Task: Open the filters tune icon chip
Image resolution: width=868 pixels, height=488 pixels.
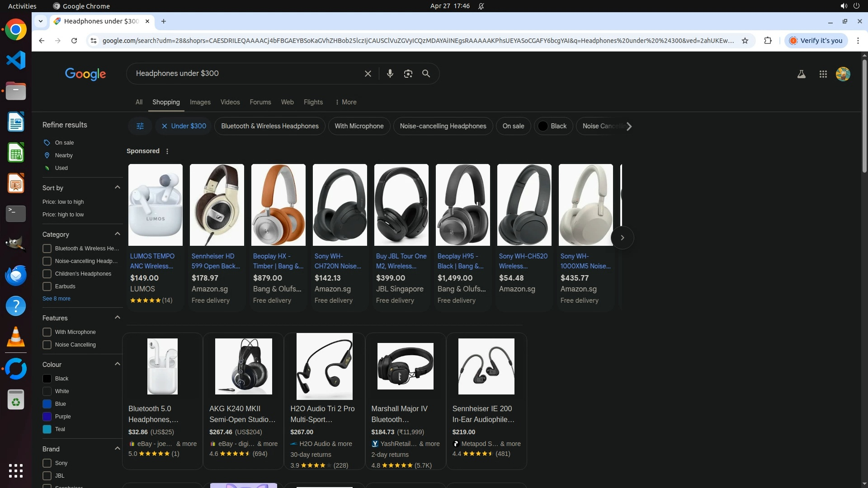Action: [x=140, y=126]
